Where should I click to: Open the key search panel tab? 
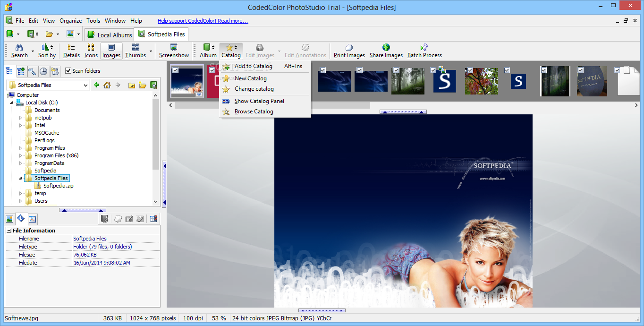click(32, 71)
